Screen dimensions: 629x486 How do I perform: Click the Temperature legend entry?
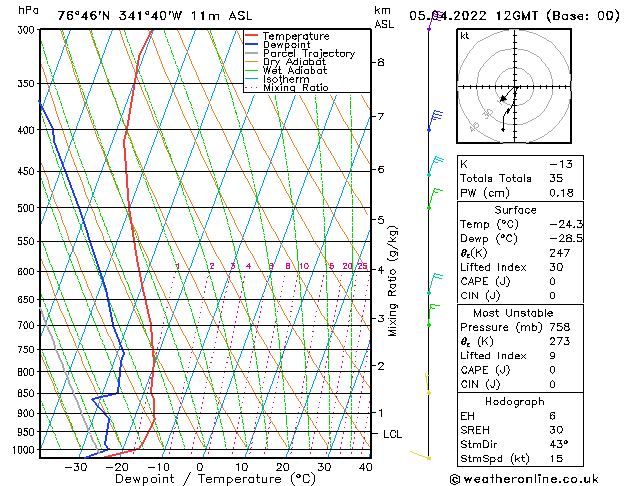click(x=297, y=36)
